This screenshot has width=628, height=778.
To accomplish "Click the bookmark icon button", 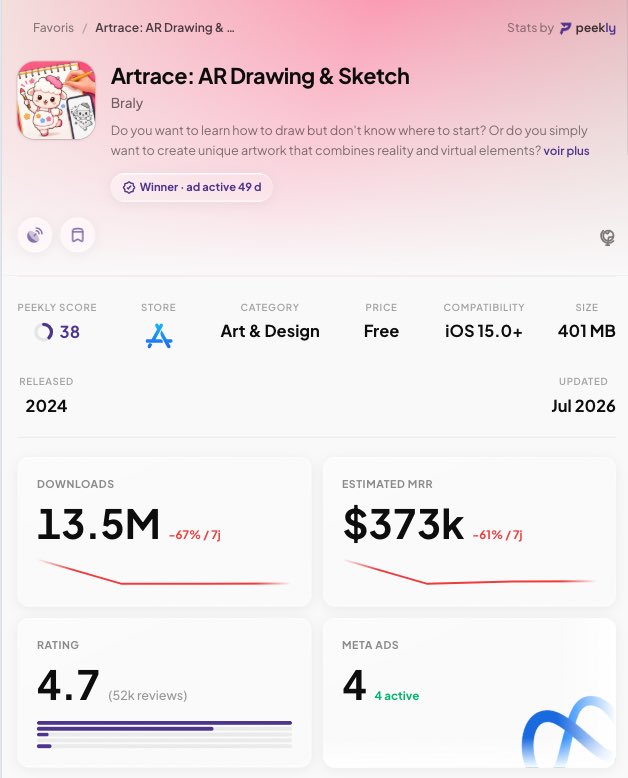I will 77,235.
